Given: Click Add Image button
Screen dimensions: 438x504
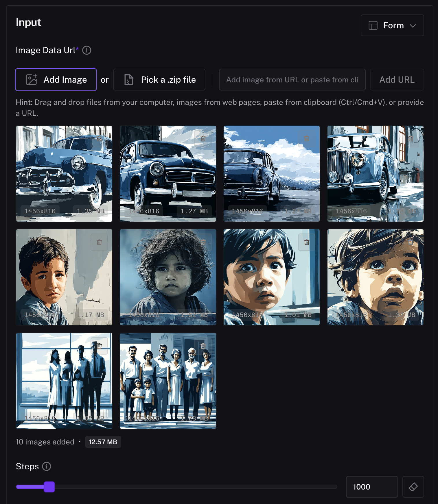Looking at the screenshot, I should (56, 80).
